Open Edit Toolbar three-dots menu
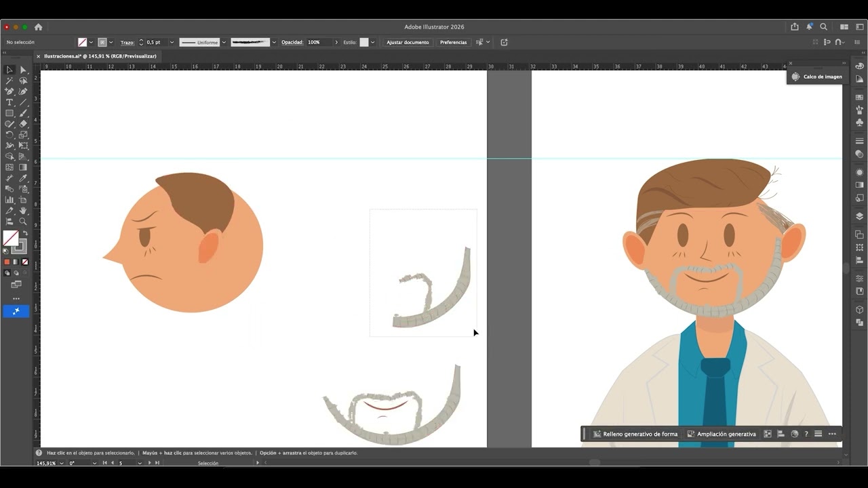Viewport: 868px width, 488px height. point(16,298)
